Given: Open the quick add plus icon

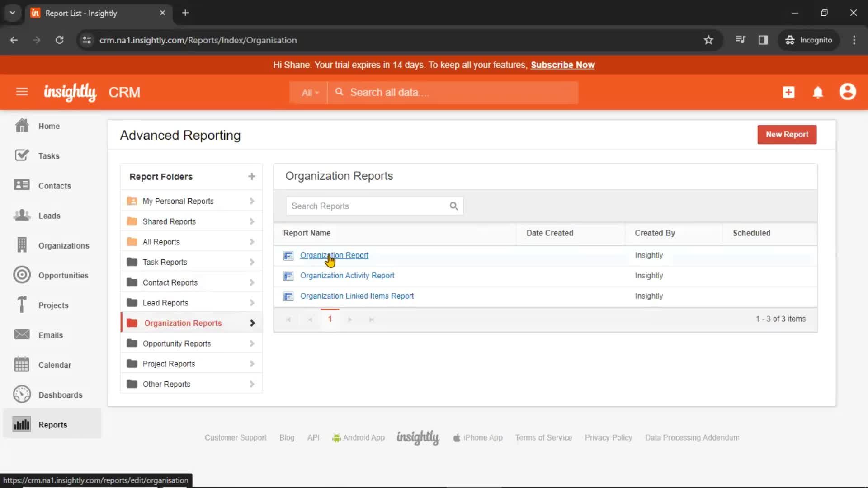Looking at the screenshot, I should click(788, 92).
